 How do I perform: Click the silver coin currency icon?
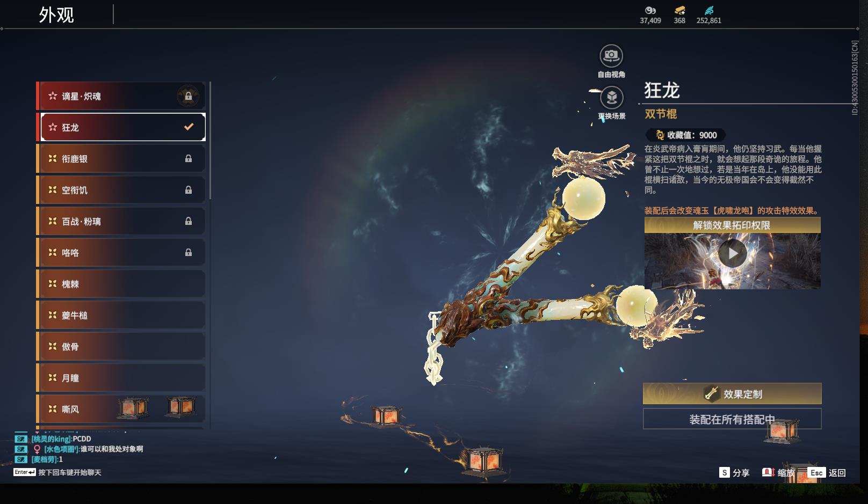(650, 10)
